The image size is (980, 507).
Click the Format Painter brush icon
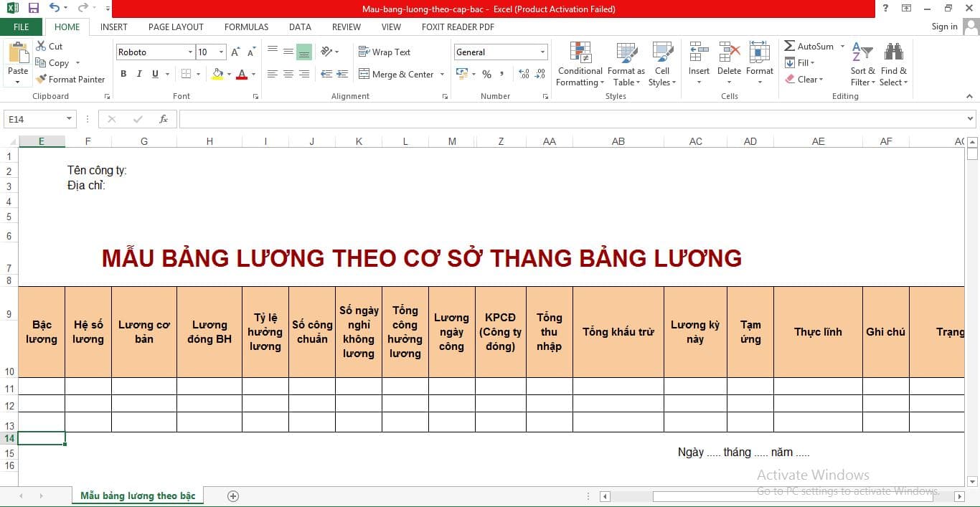[42, 80]
